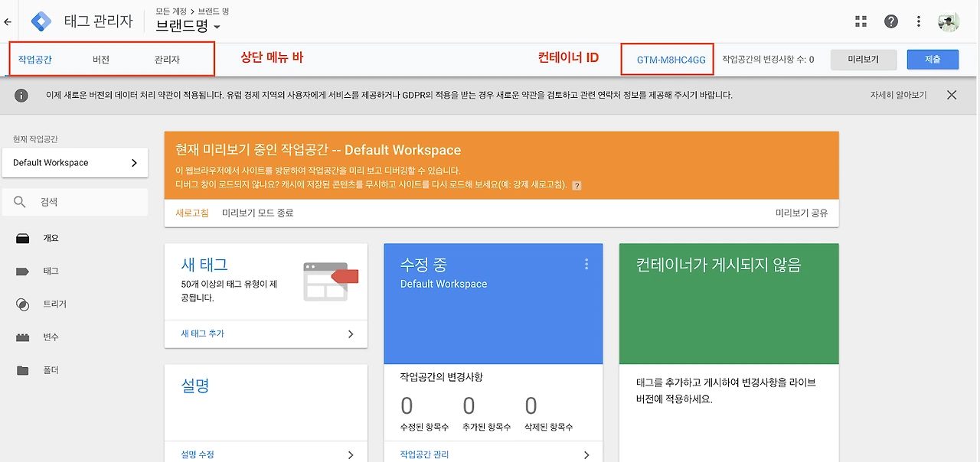Open the help question mark icon
This screenshot has height=462, width=980.
click(891, 21)
